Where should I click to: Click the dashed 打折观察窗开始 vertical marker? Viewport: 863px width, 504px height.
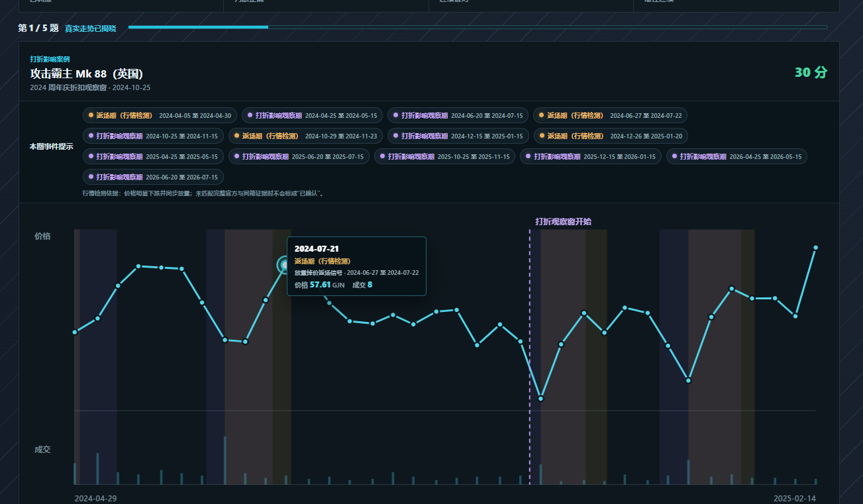pos(530,358)
